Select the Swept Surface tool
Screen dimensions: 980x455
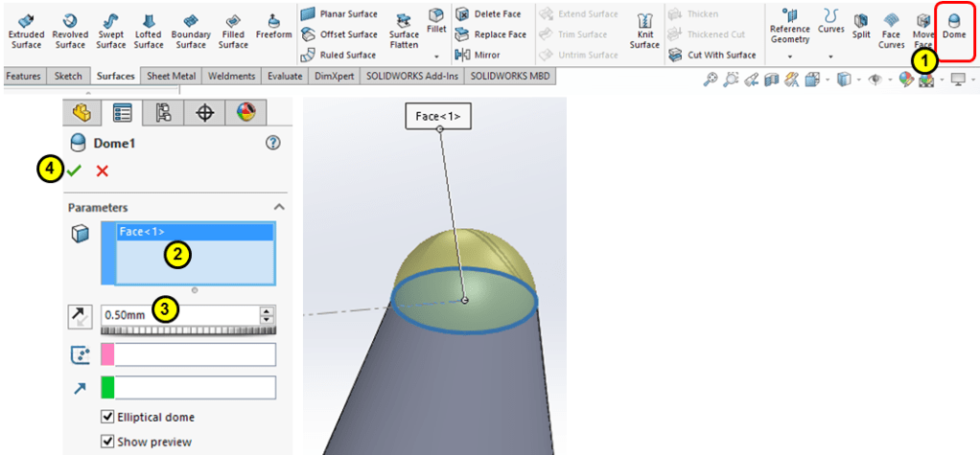pyautogui.click(x=111, y=31)
